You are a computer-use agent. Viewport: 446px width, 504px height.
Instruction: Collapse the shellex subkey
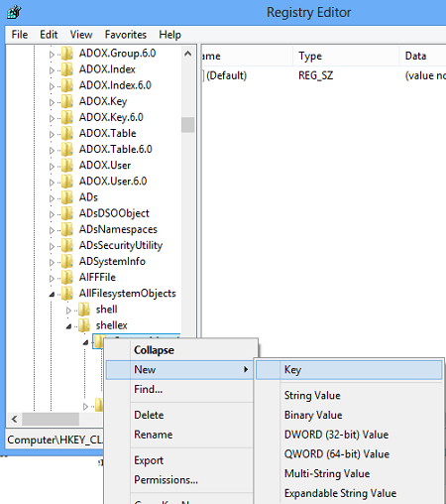(x=68, y=326)
